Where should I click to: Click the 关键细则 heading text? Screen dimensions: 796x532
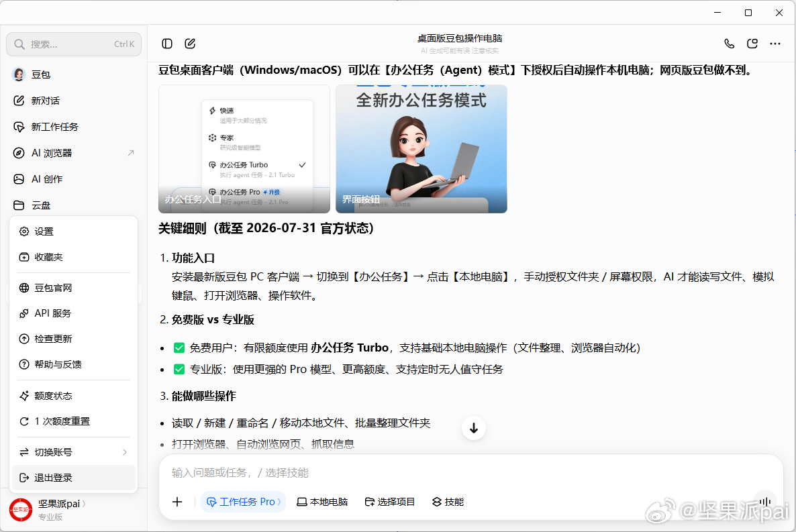pyautogui.click(x=266, y=229)
